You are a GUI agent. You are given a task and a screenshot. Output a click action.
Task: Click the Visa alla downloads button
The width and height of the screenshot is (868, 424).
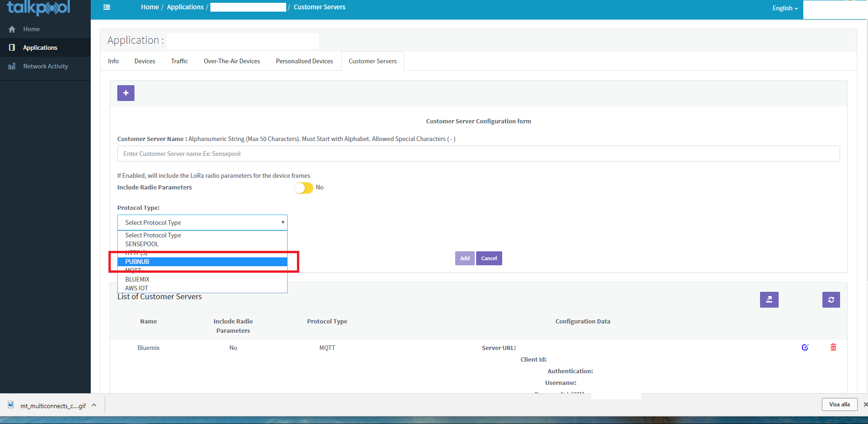pos(840,404)
